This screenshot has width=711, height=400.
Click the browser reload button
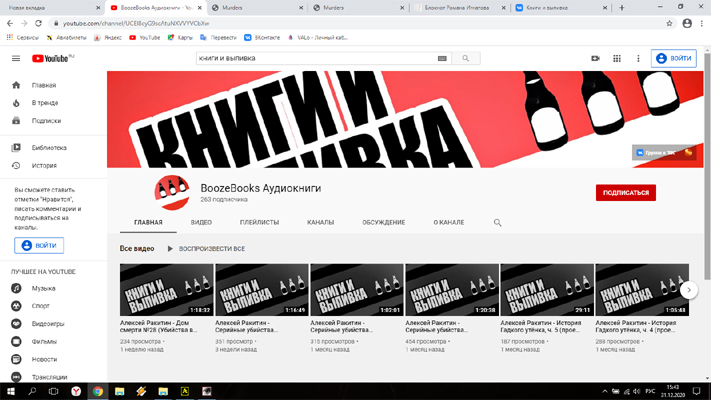pyautogui.click(x=39, y=23)
